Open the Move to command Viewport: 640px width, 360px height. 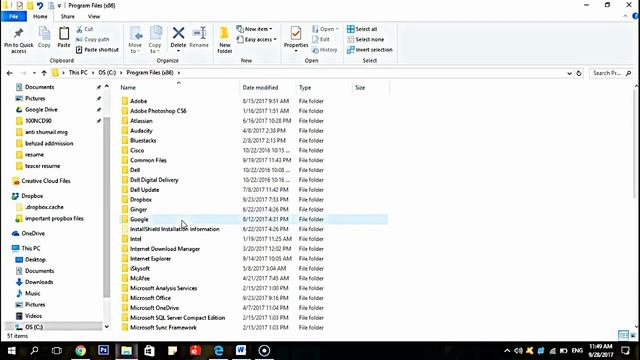(x=135, y=40)
